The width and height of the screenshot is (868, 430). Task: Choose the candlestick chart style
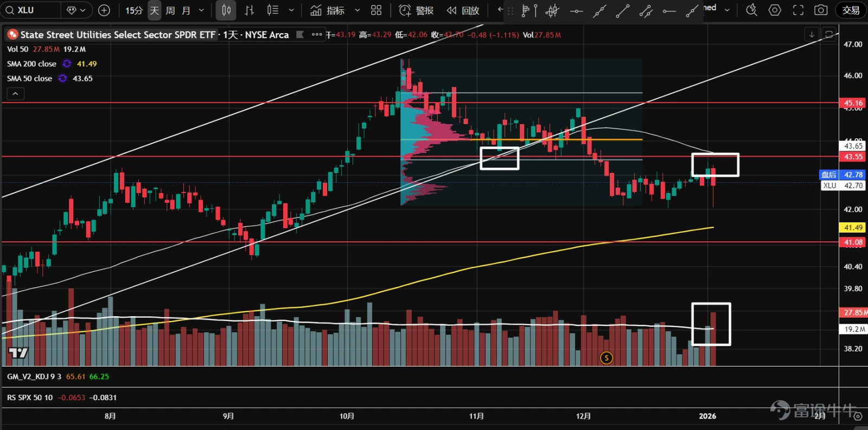(x=227, y=10)
